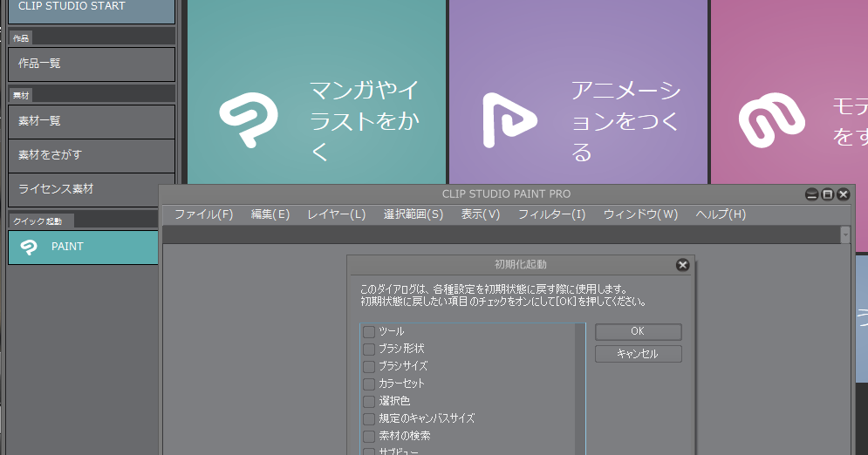868x455 pixels.
Task: Enable the 選択色 checkbox
Action: click(369, 401)
